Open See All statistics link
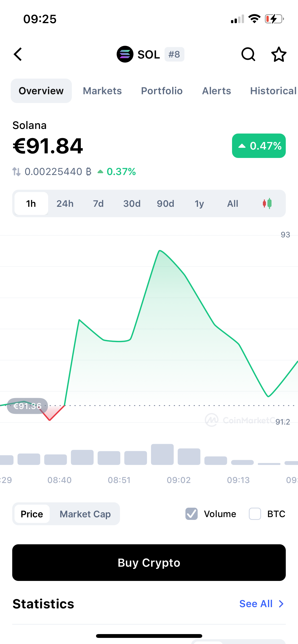This screenshot has height=644, width=298. tap(256, 604)
